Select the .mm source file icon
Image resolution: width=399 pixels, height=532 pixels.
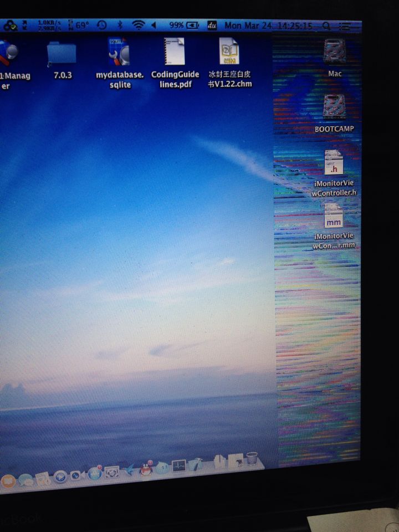point(334,216)
